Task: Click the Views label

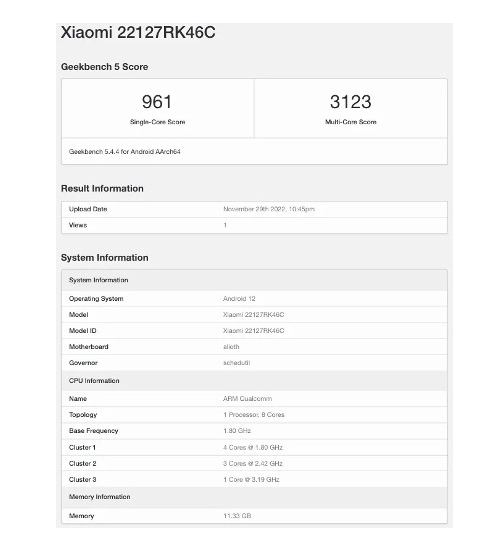Action: click(78, 225)
